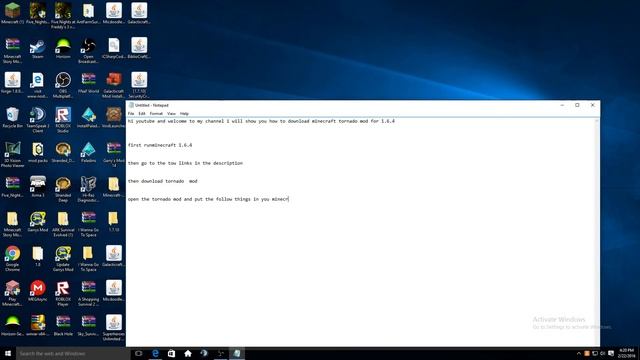
Task: Open the View menu in Notepad
Action: [x=171, y=113]
